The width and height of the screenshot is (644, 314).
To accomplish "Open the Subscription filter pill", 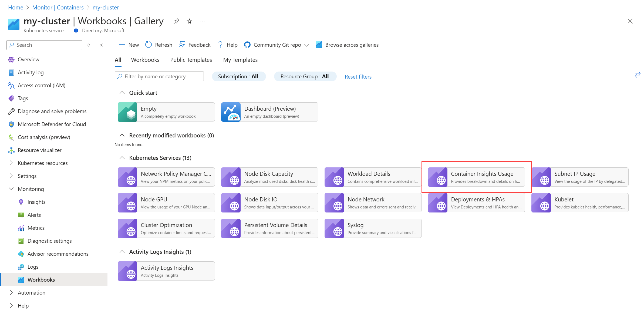I will point(238,76).
